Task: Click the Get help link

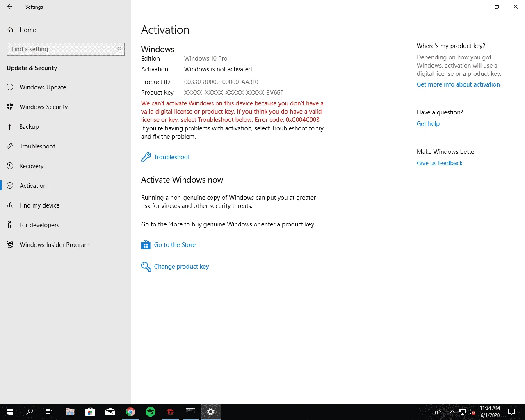Action: [x=428, y=124]
